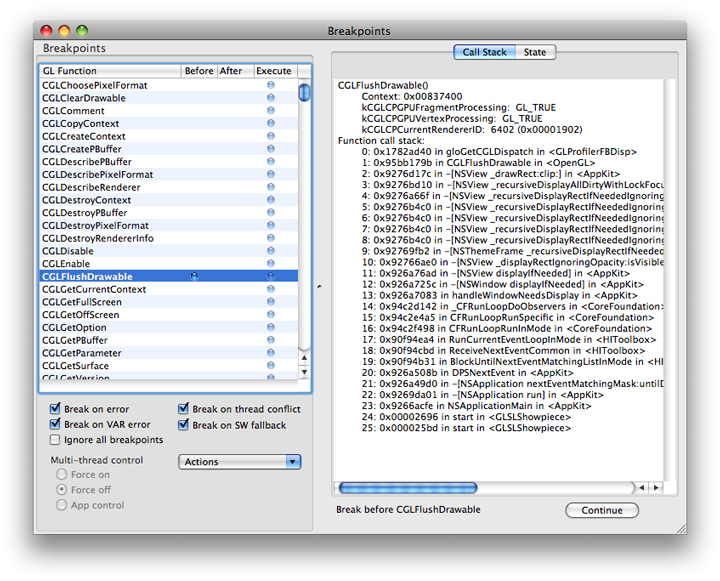The image size is (720, 581).
Task: Toggle Execute marker for CGLCreateContext
Action: tap(271, 136)
